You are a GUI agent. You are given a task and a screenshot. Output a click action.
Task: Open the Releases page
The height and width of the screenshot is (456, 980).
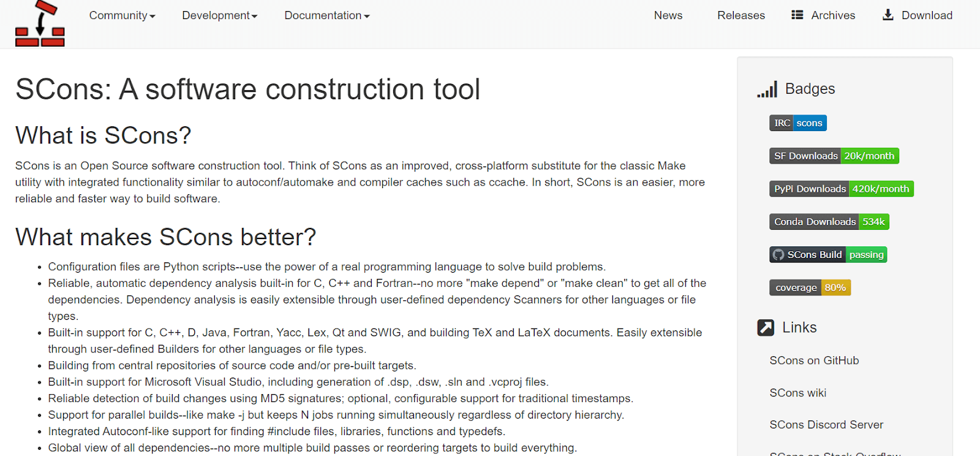[741, 15]
